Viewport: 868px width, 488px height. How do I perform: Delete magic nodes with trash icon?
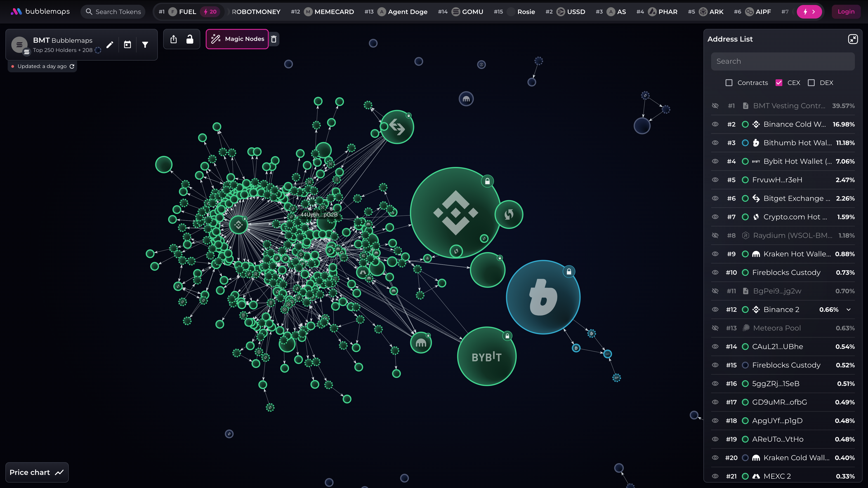click(274, 39)
